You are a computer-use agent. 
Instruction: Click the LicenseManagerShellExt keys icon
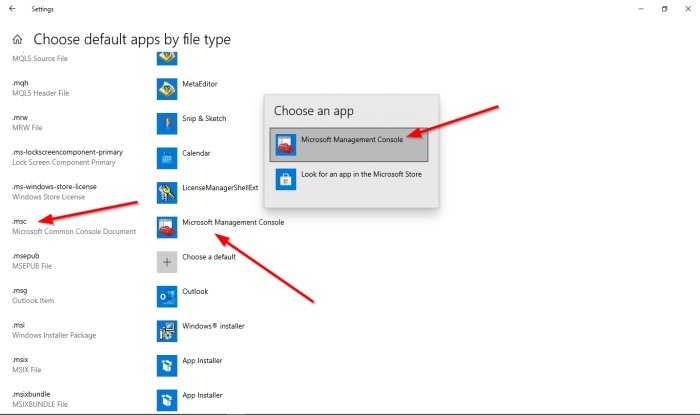tap(167, 193)
